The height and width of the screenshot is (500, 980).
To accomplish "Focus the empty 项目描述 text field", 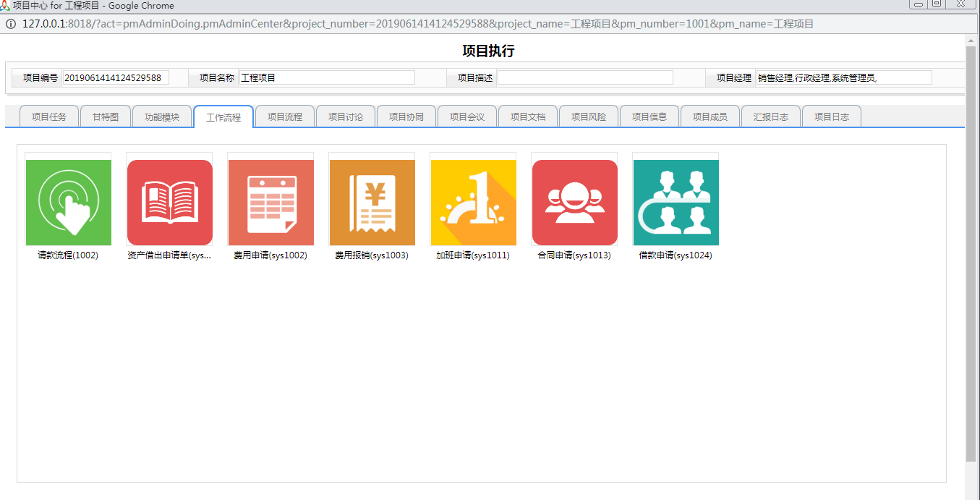I will 584,77.
